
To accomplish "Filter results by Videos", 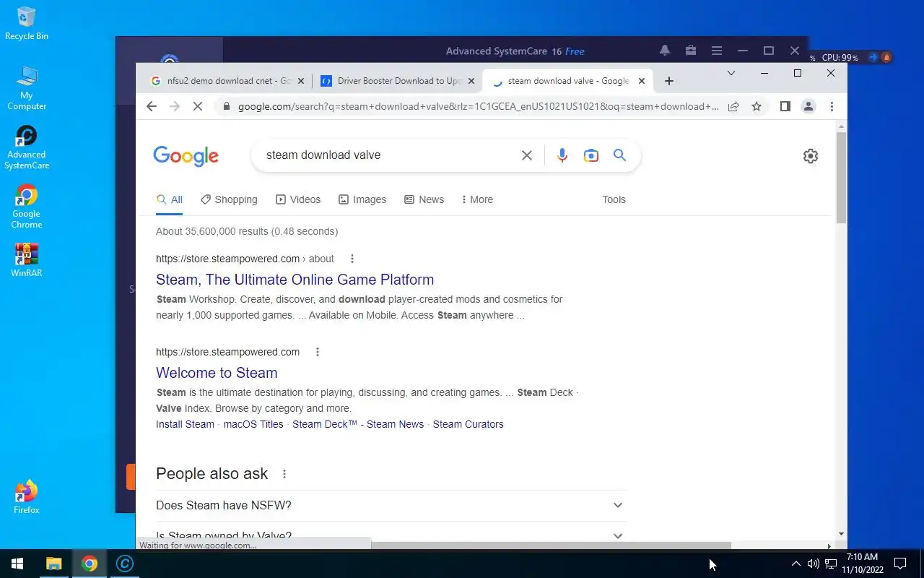I will click(298, 199).
